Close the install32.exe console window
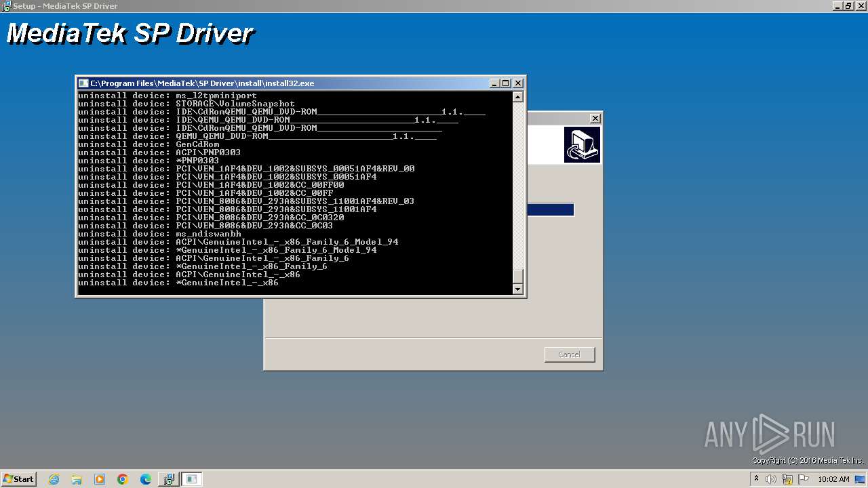 (518, 83)
